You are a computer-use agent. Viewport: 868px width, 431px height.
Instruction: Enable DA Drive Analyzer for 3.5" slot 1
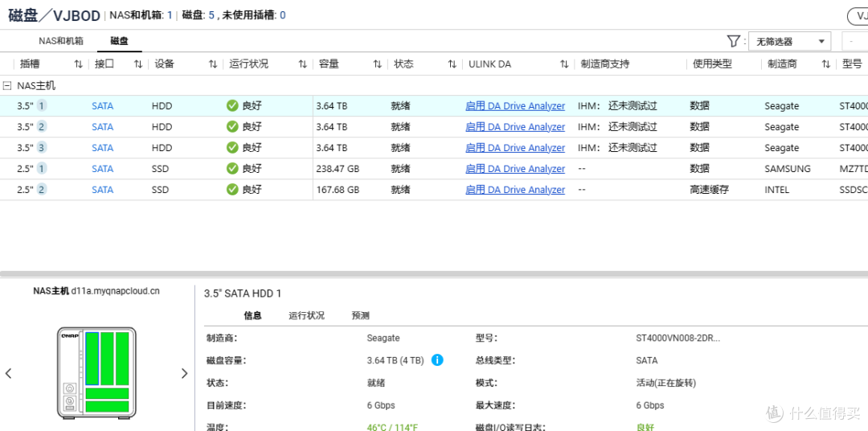515,106
